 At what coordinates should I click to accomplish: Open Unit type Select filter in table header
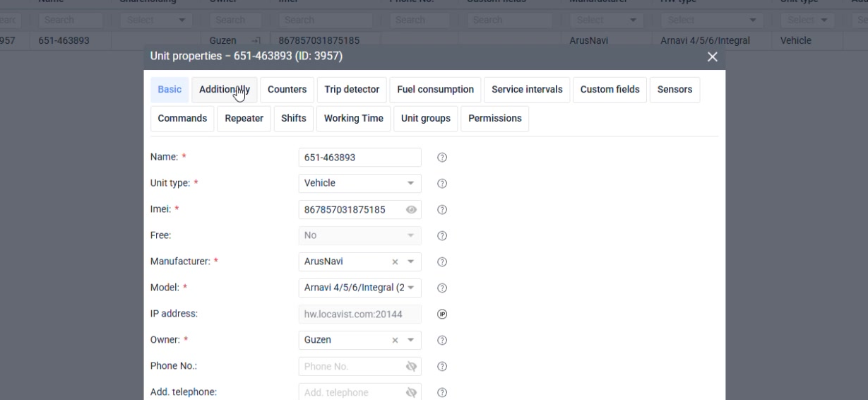pos(809,20)
